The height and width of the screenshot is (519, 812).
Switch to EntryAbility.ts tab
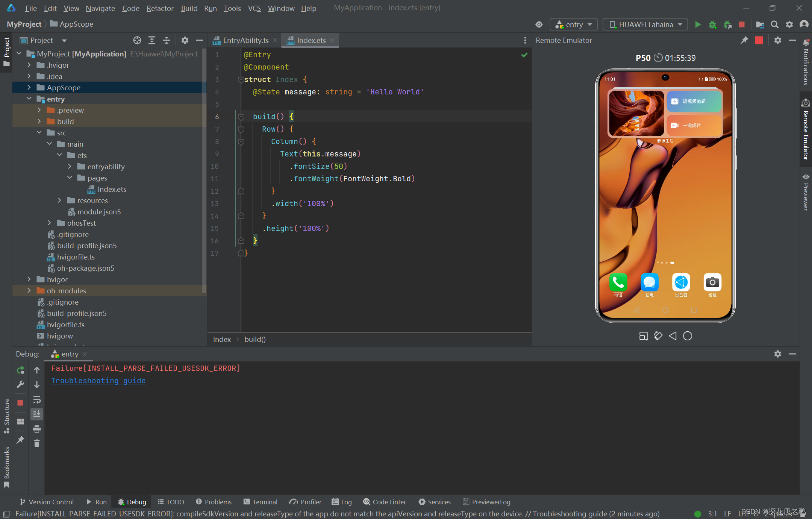pos(245,40)
